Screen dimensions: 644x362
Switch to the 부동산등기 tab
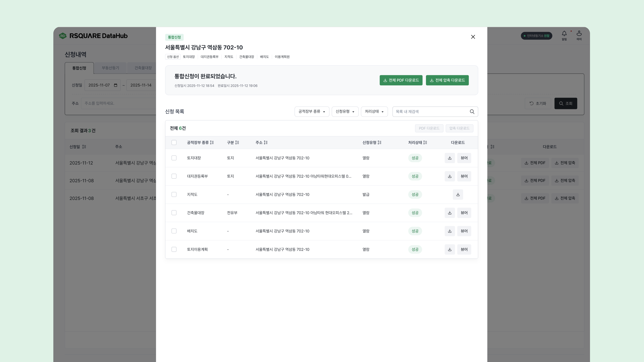(110, 68)
